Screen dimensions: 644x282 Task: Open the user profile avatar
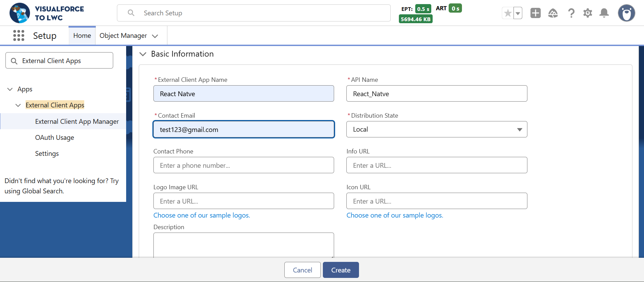tap(626, 13)
